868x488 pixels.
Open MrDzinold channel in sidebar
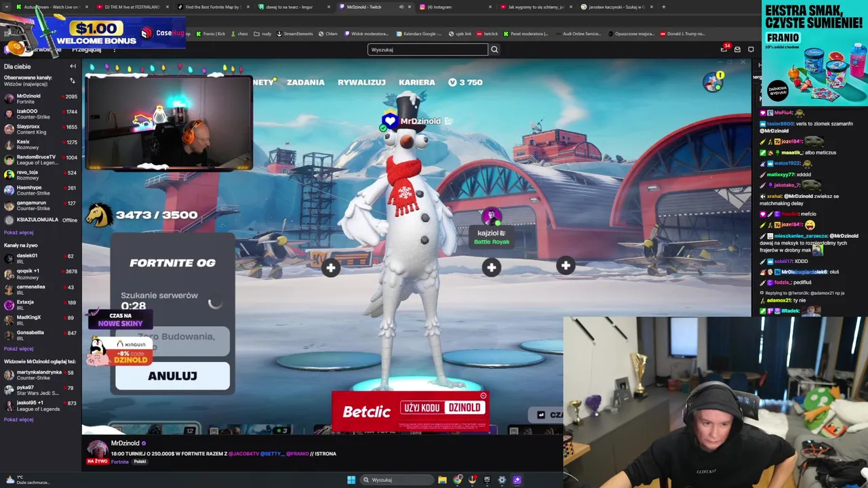tap(41, 99)
